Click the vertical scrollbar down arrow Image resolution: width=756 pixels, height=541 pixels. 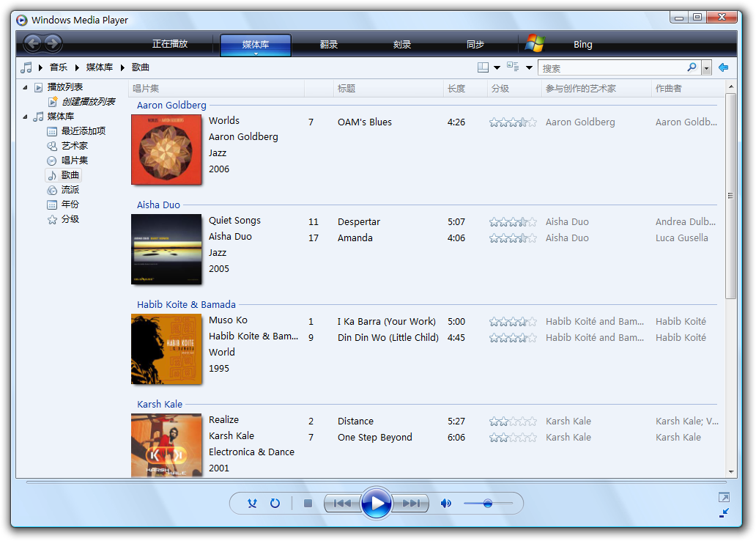point(731,471)
